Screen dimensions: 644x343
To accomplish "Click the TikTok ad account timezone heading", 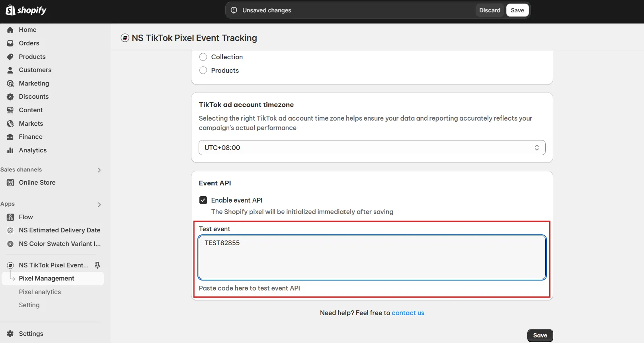I will pos(246,105).
